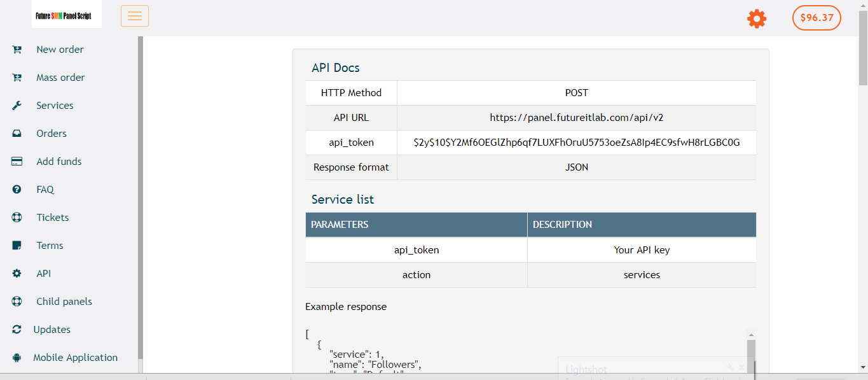Click the lifebuoy icon next to Tickets
The width and height of the screenshot is (868, 380).
pos(17,218)
